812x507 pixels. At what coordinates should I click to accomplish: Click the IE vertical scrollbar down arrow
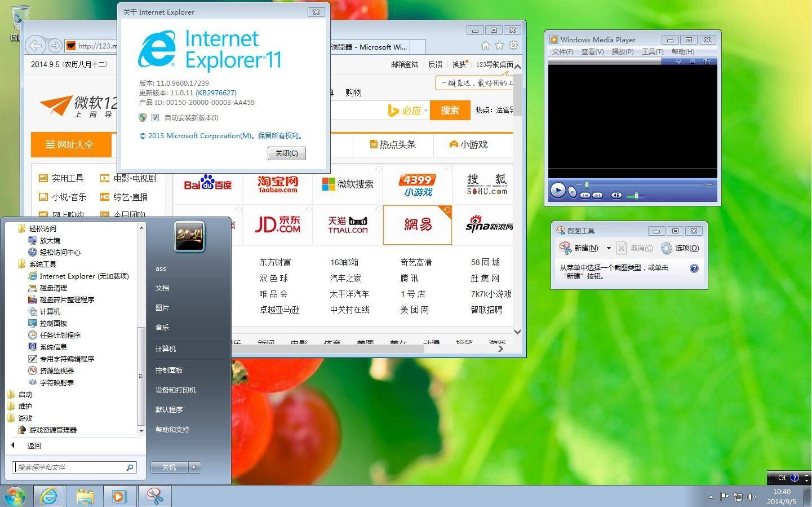tap(517, 332)
